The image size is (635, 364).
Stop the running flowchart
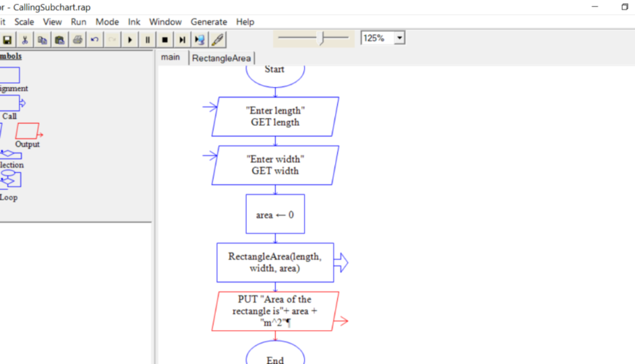165,40
